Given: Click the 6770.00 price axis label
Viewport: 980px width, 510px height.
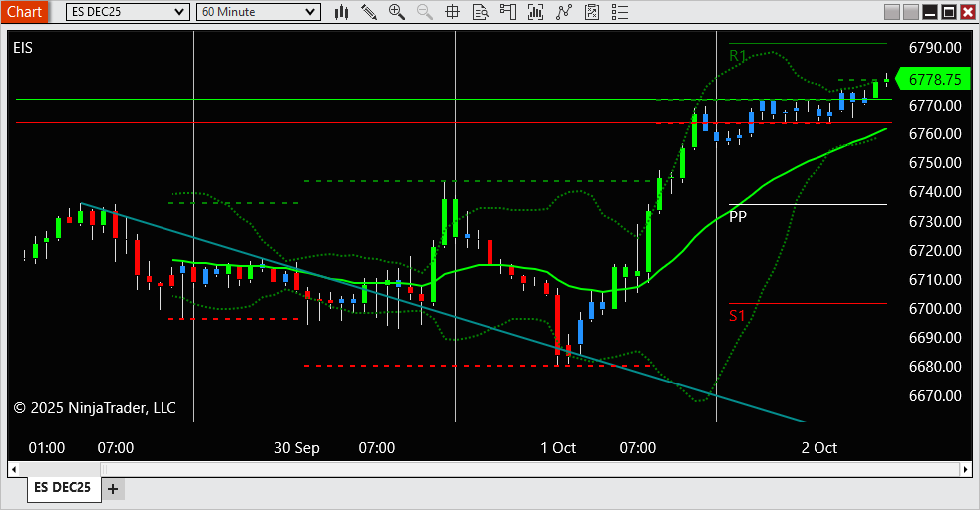Looking at the screenshot, I should point(935,106).
